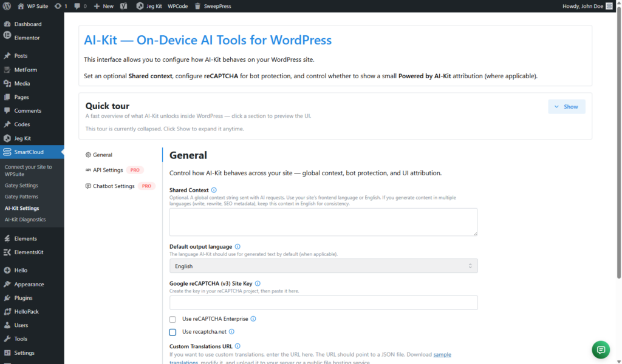Click the SweepPress trash icon

(x=197, y=6)
